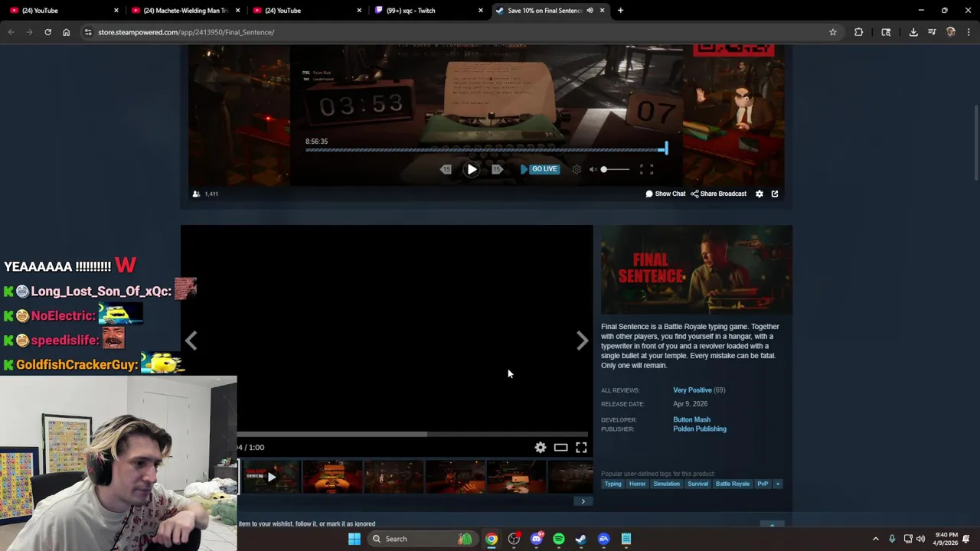The height and width of the screenshot is (551, 980).
Task: Open browser extensions puzzle icon
Action: click(858, 32)
